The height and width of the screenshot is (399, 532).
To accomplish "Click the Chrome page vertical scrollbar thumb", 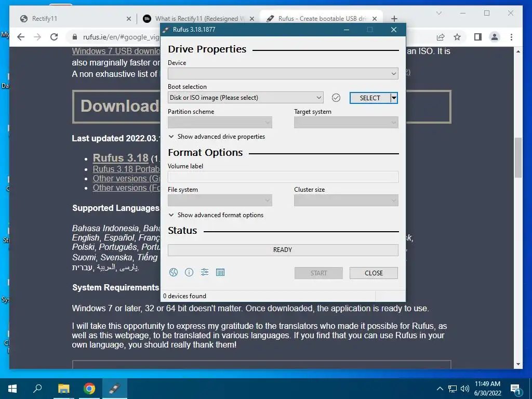I will click(x=518, y=157).
